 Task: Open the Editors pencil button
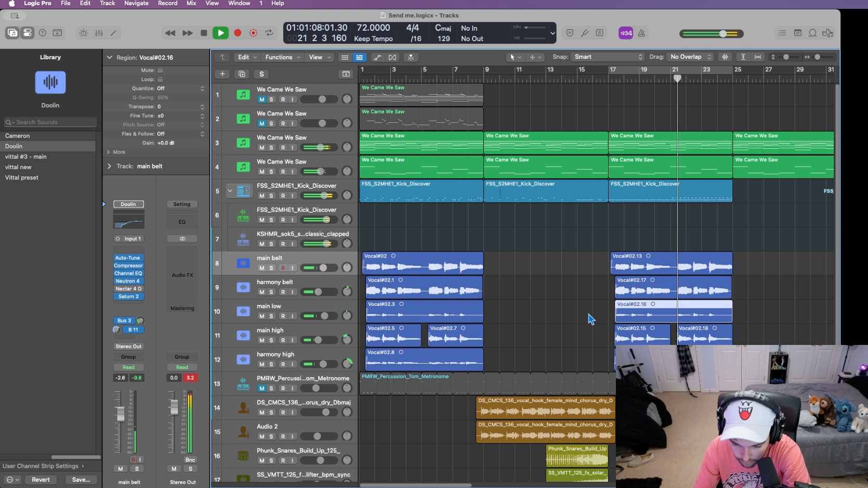[113, 33]
